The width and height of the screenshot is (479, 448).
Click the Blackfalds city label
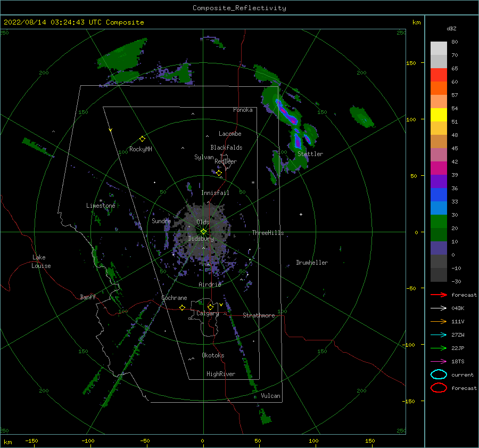226,148
